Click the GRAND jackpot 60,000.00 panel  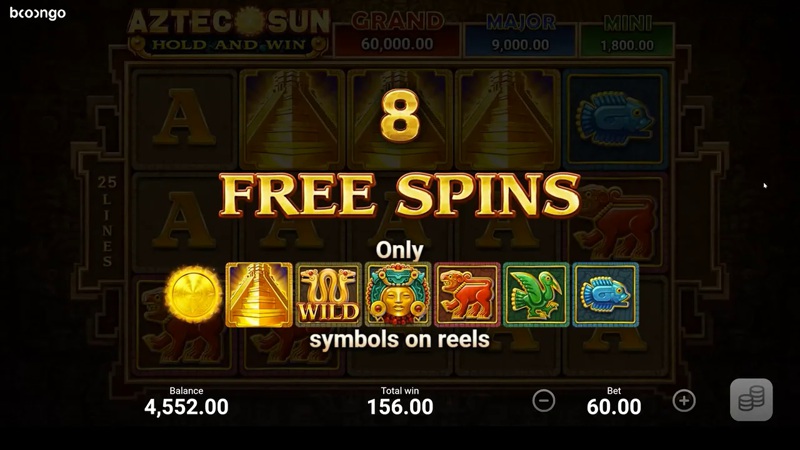[x=397, y=33]
